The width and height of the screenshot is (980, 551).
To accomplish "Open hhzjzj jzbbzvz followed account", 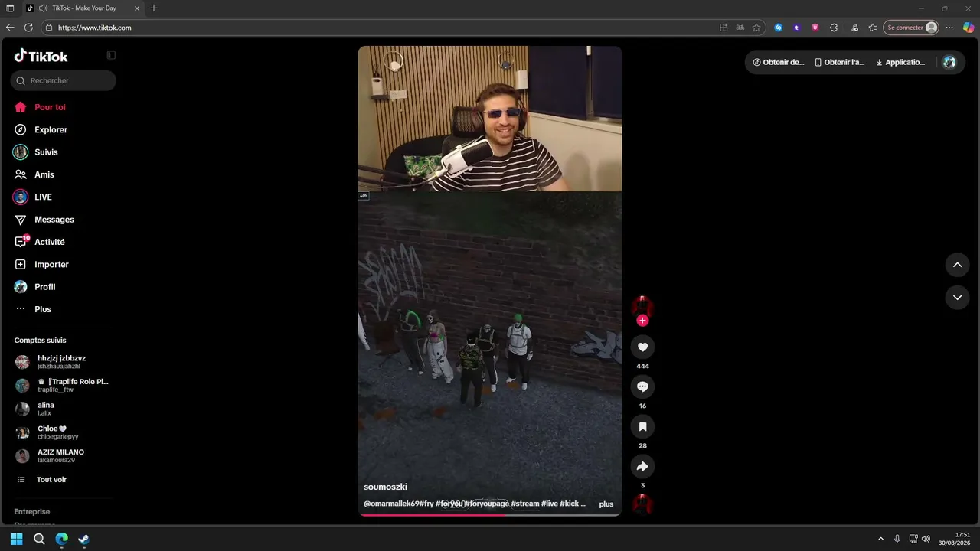I will click(61, 362).
